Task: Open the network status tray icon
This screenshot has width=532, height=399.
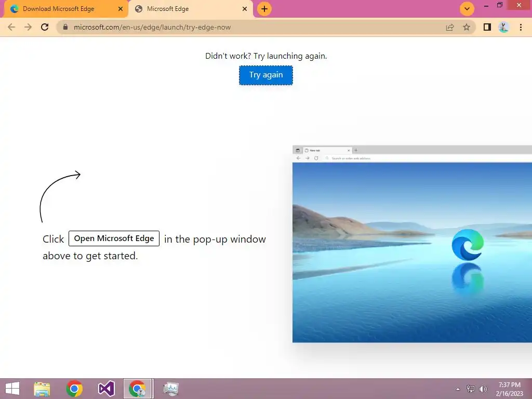Action: (471, 389)
